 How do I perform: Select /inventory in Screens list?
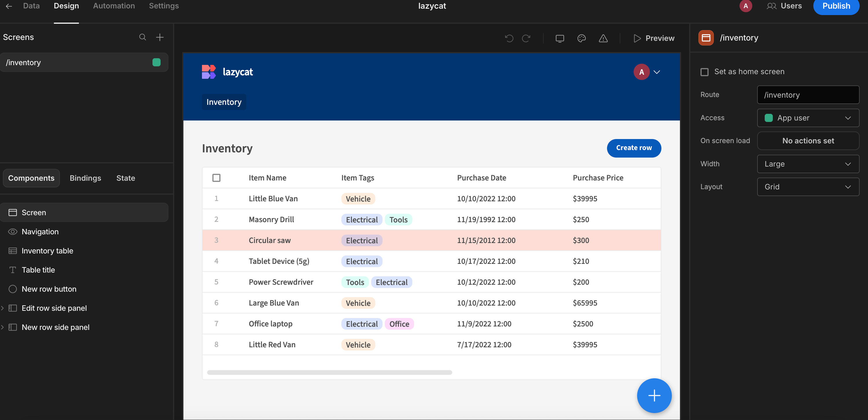pyautogui.click(x=84, y=62)
